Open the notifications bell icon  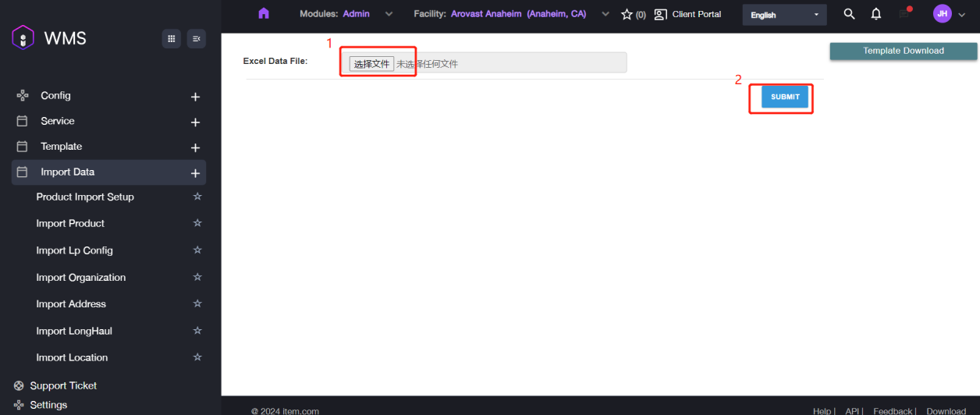pyautogui.click(x=876, y=14)
